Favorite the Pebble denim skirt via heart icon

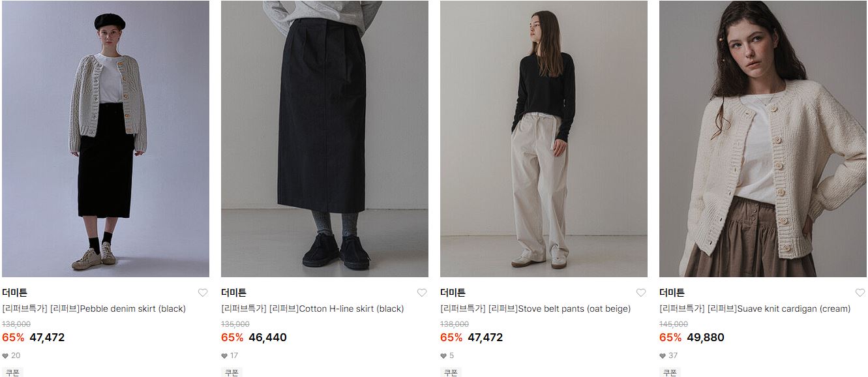[203, 293]
